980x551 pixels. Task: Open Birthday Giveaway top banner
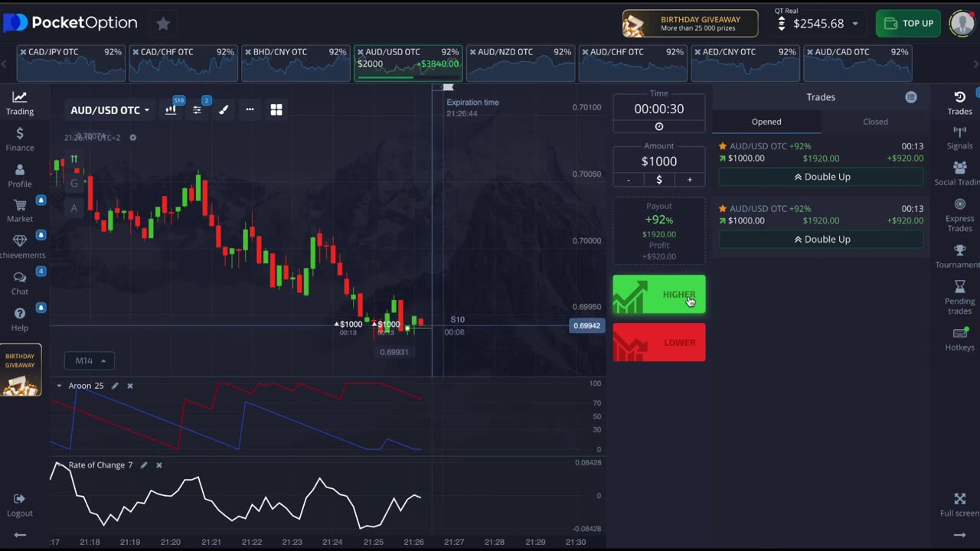pos(690,24)
